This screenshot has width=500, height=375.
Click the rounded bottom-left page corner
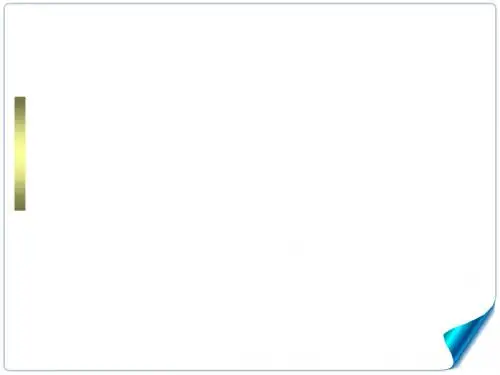pos(8,367)
